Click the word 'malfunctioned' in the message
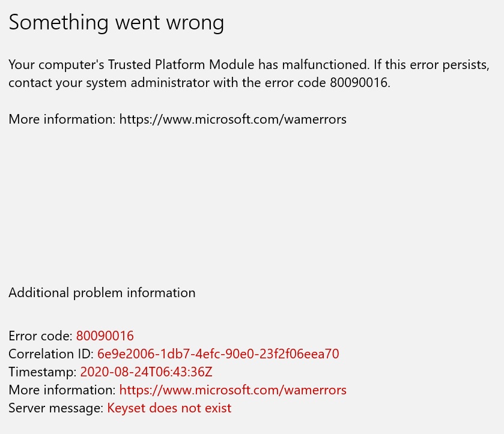Image resolution: width=504 pixels, height=434 pixels. coord(325,65)
